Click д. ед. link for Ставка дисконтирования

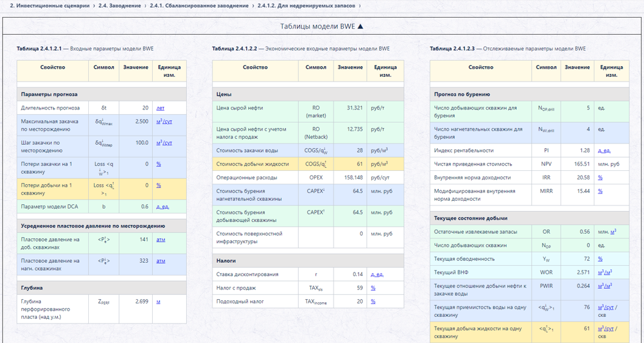coord(377,274)
